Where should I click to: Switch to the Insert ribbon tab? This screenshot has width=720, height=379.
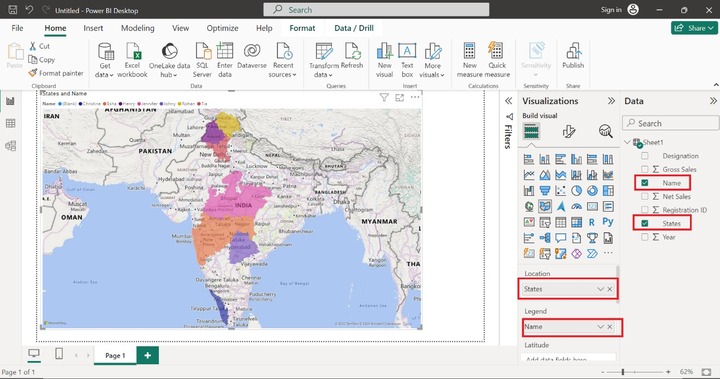93,28
